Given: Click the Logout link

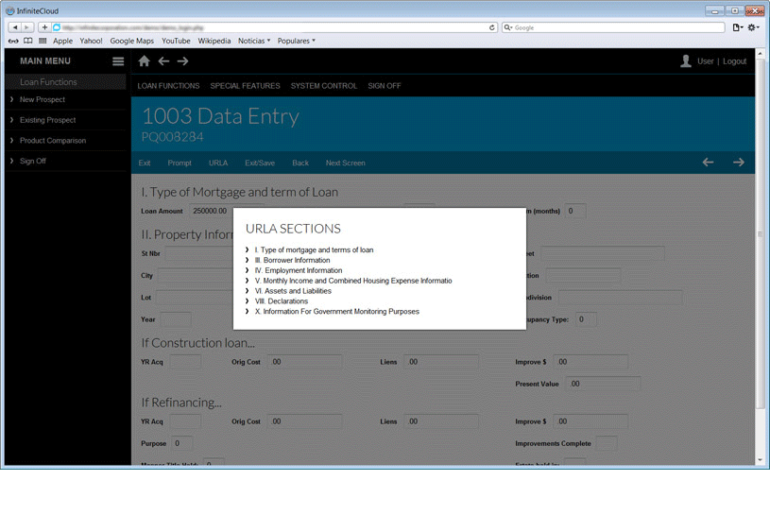Looking at the screenshot, I should pos(734,61).
